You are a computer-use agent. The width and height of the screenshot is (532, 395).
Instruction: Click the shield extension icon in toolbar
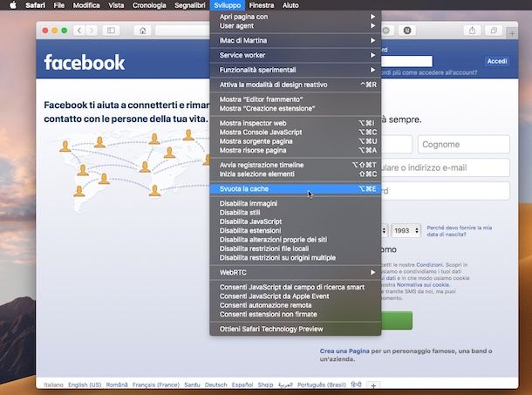[x=407, y=31]
